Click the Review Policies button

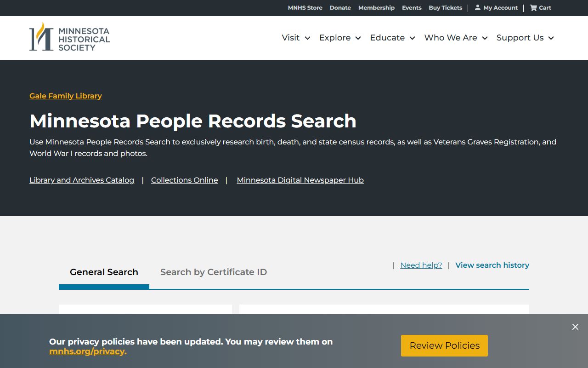pos(444,345)
